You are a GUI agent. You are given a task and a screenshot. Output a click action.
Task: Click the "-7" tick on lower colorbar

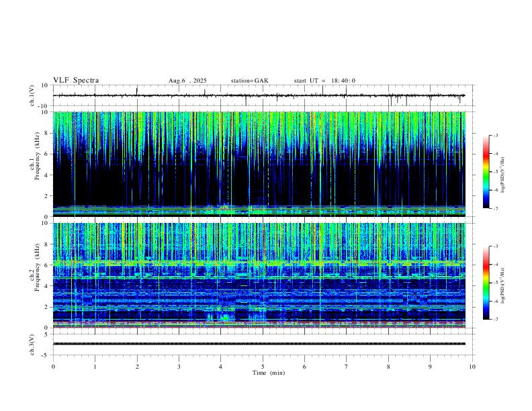495,320
